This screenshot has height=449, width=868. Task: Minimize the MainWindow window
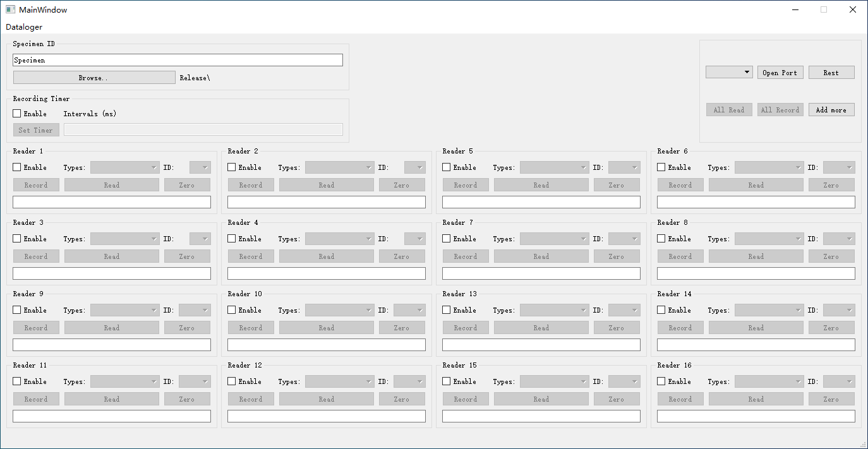(x=795, y=9)
